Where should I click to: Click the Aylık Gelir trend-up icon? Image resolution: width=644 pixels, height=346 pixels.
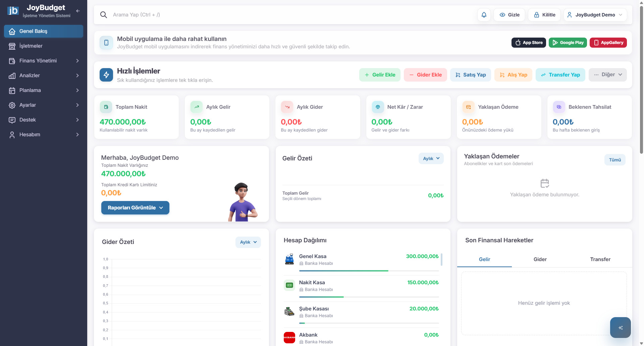tap(197, 107)
